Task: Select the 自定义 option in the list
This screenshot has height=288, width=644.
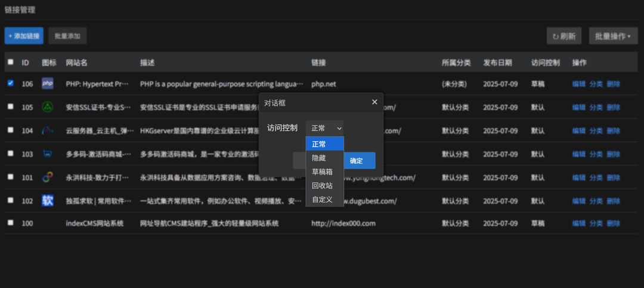Action: (322, 199)
